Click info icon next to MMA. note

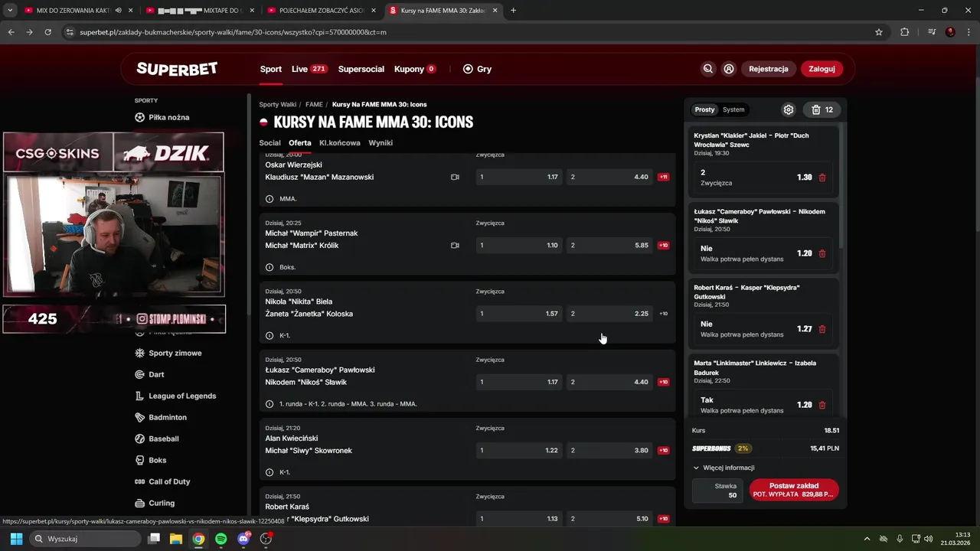pos(269,199)
